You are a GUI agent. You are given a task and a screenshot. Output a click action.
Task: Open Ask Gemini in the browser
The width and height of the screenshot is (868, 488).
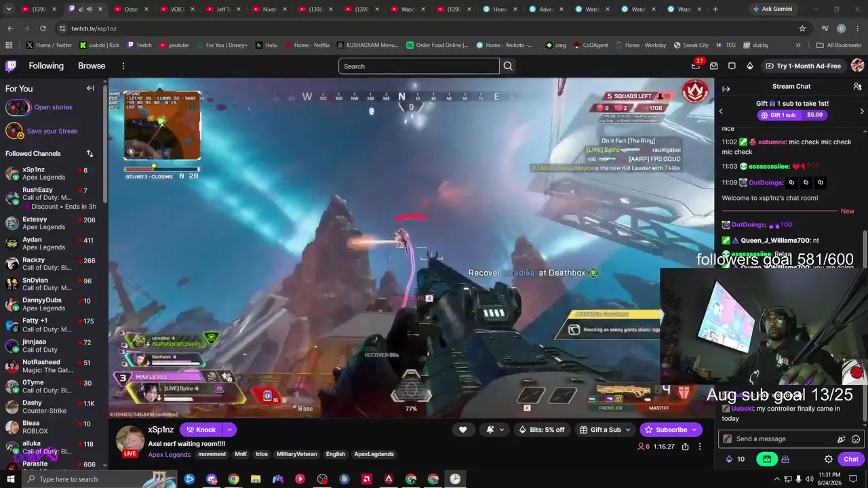[772, 9]
